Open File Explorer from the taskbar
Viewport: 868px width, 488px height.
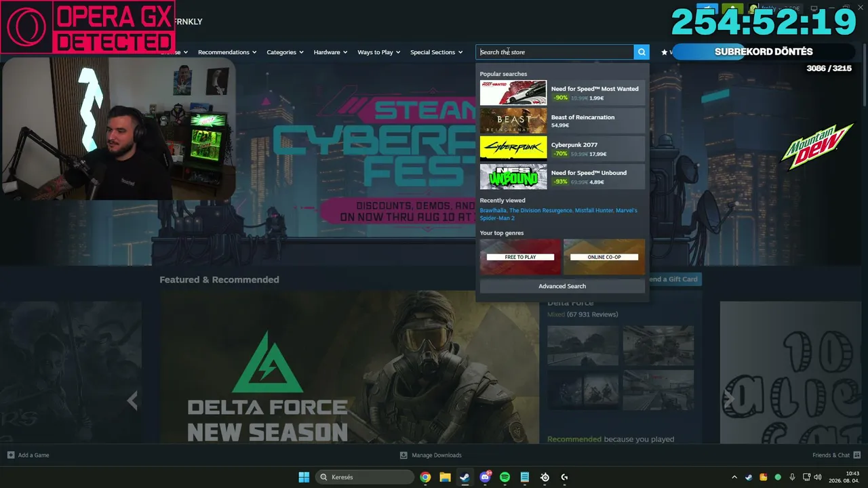coord(445,477)
